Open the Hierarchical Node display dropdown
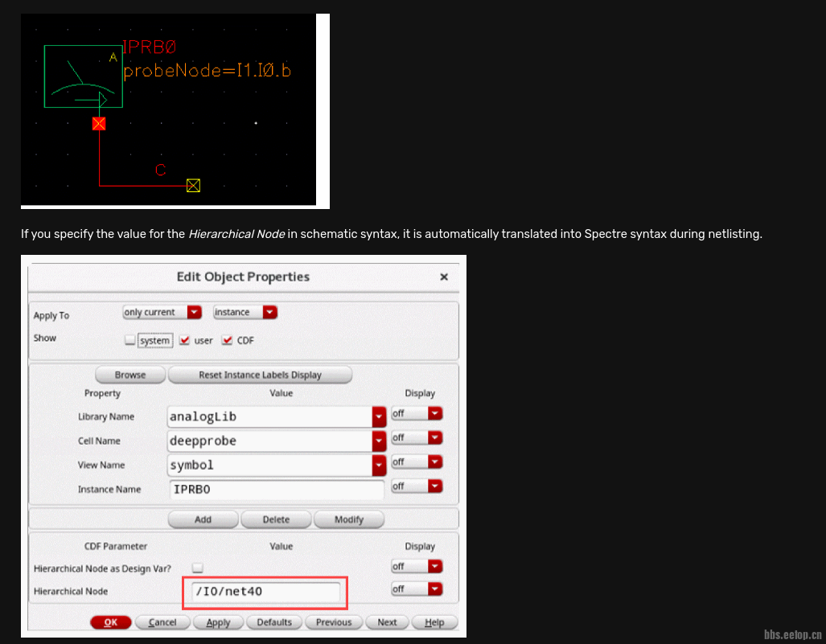This screenshot has width=826, height=644. 417,589
